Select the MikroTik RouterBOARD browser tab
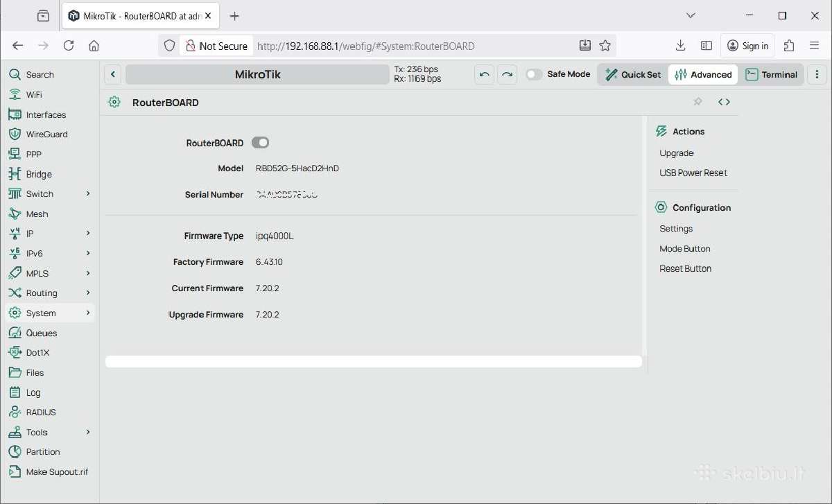The width and height of the screenshot is (832, 504). [x=141, y=16]
